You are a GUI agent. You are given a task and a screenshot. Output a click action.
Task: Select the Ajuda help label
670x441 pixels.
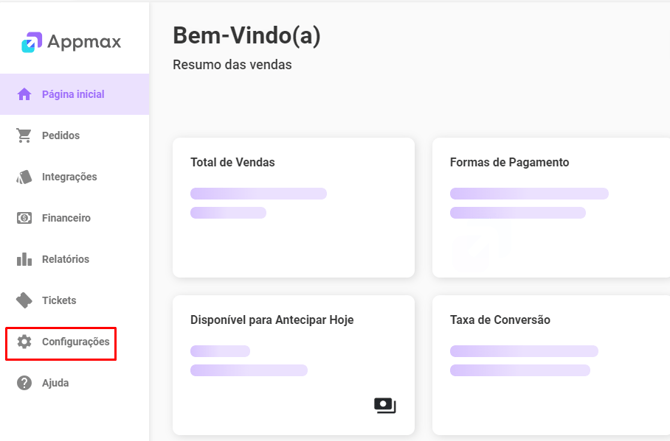(56, 383)
